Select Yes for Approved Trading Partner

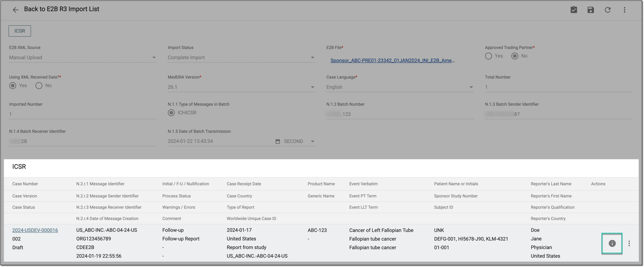pyautogui.click(x=488, y=56)
